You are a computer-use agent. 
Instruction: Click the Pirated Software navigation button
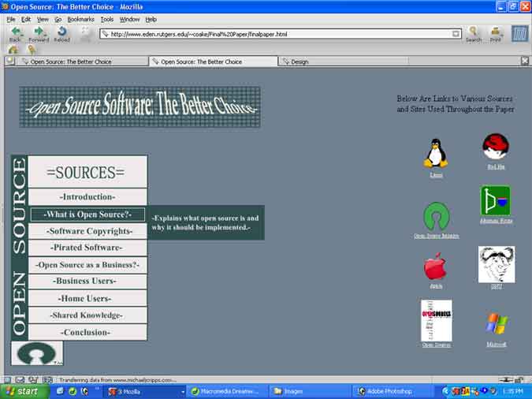[88, 248]
